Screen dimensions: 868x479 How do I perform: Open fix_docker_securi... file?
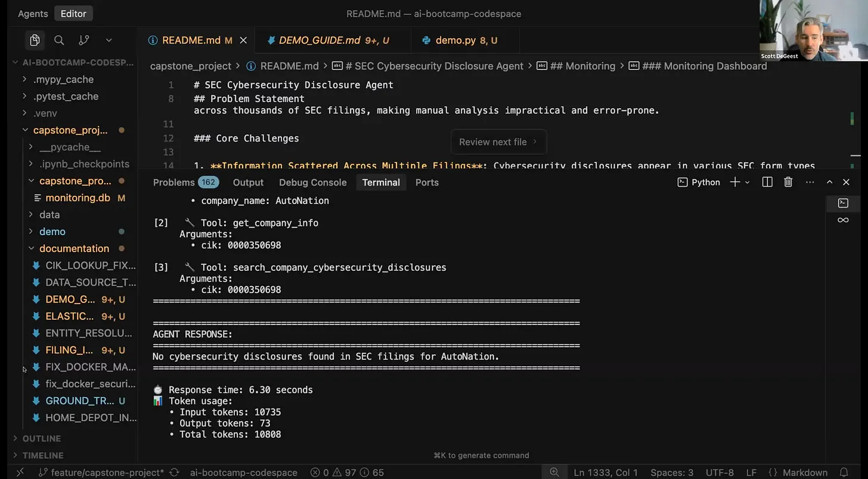(91, 384)
